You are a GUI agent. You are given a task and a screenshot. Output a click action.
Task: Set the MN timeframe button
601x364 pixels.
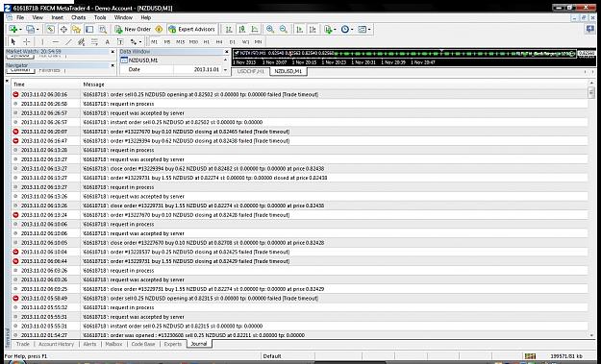pyautogui.click(x=259, y=41)
